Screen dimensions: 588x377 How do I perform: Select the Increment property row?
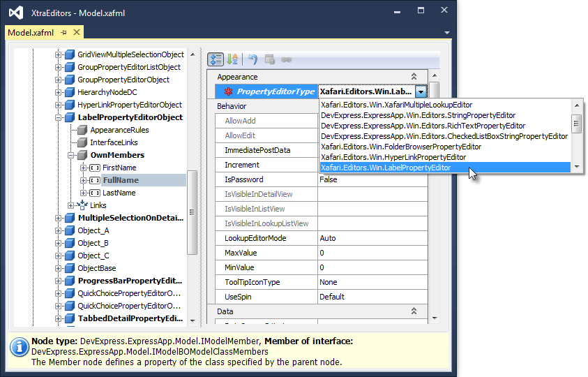pos(266,165)
